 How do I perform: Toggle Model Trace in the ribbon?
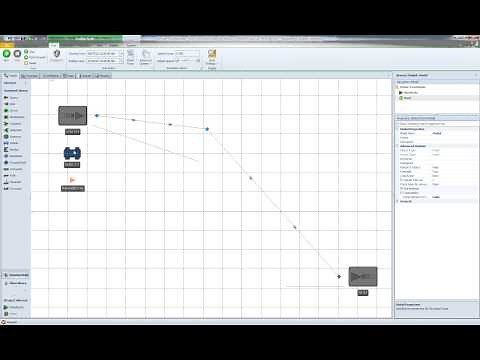[x=130, y=57]
